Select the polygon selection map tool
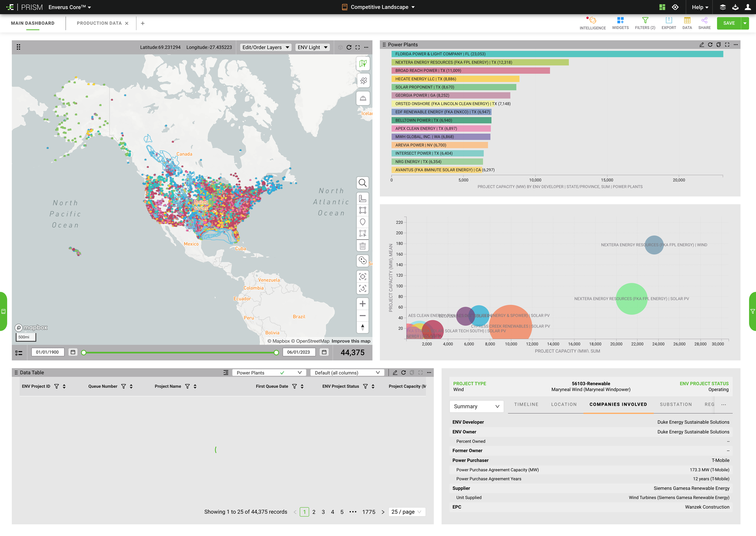 click(363, 234)
